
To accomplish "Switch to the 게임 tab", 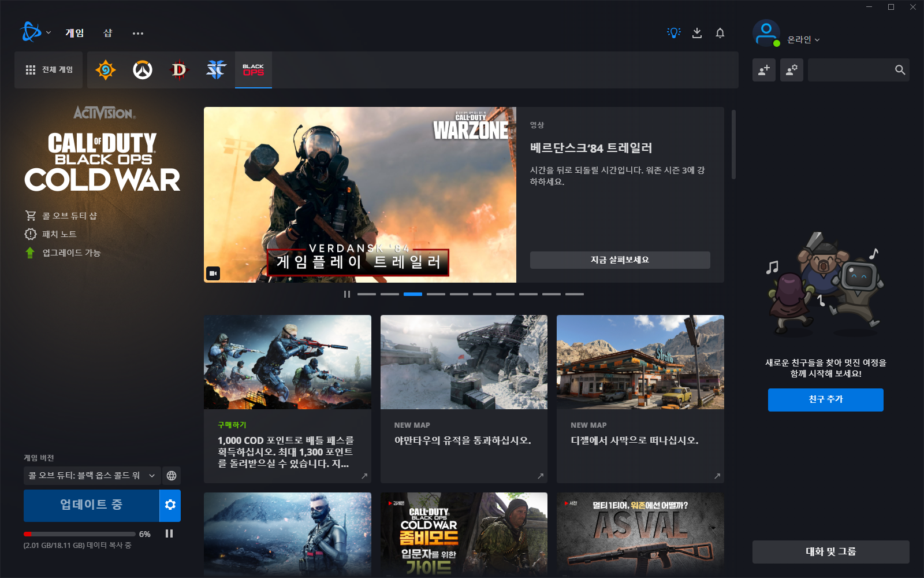I will (74, 33).
